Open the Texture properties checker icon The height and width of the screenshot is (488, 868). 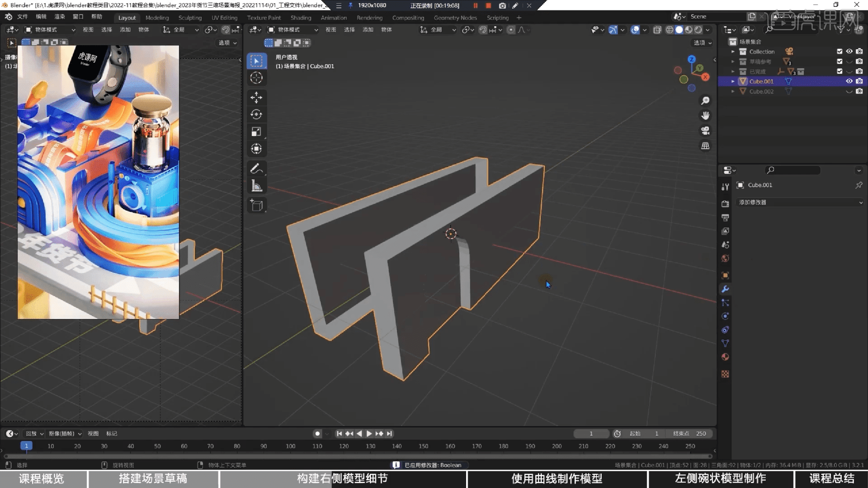pyautogui.click(x=725, y=374)
